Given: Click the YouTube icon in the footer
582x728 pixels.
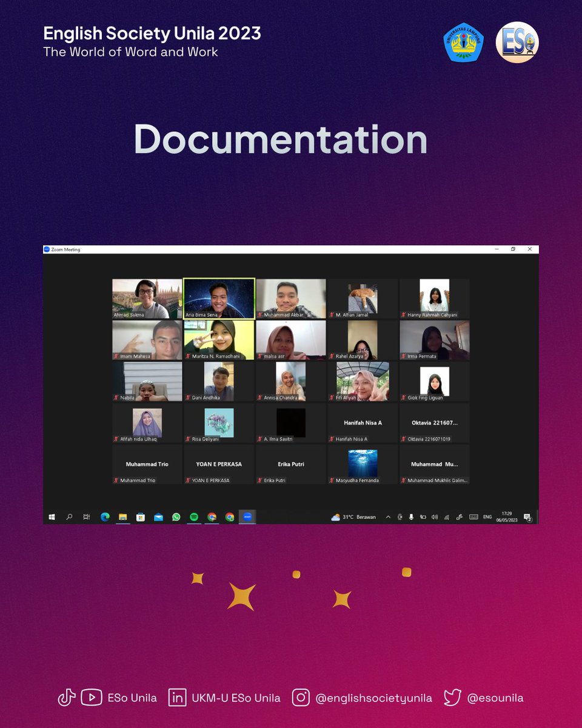Looking at the screenshot, I should click(x=92, y=698).
